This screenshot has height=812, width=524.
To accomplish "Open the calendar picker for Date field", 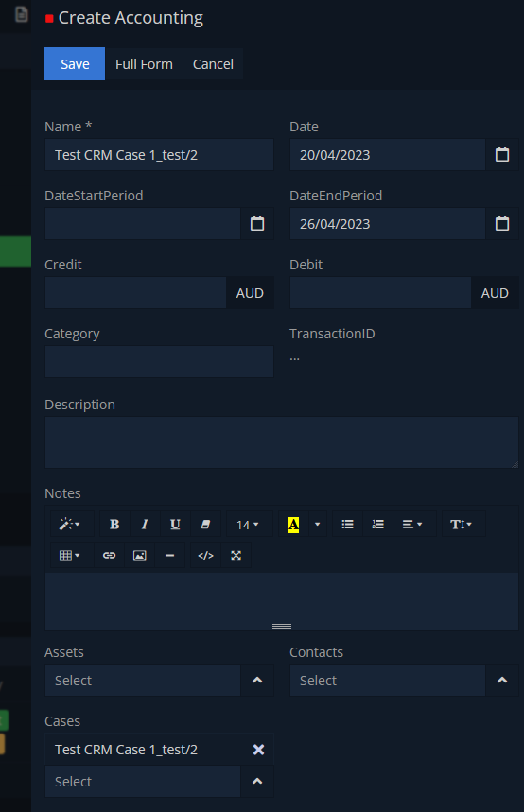I will [501, 154].
